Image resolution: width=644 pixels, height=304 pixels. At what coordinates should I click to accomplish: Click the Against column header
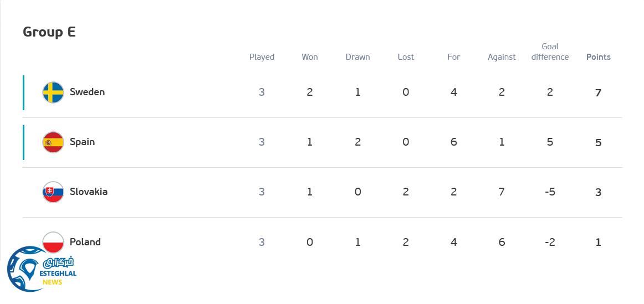click(502, 57)
